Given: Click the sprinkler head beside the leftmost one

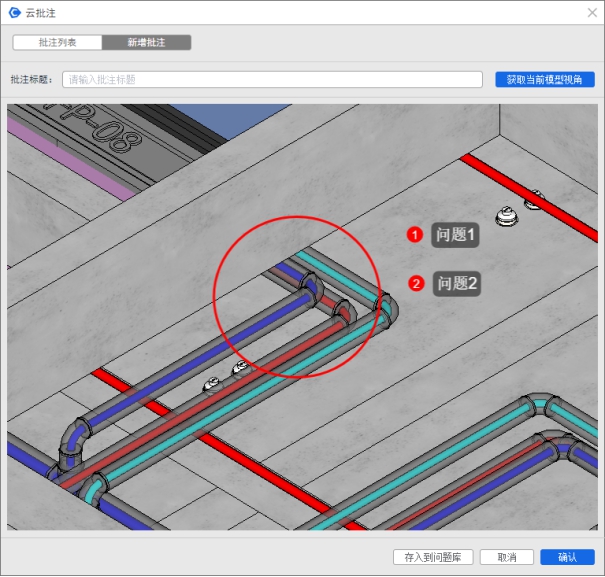Looking at the screenshot, I should pos(240,369).
